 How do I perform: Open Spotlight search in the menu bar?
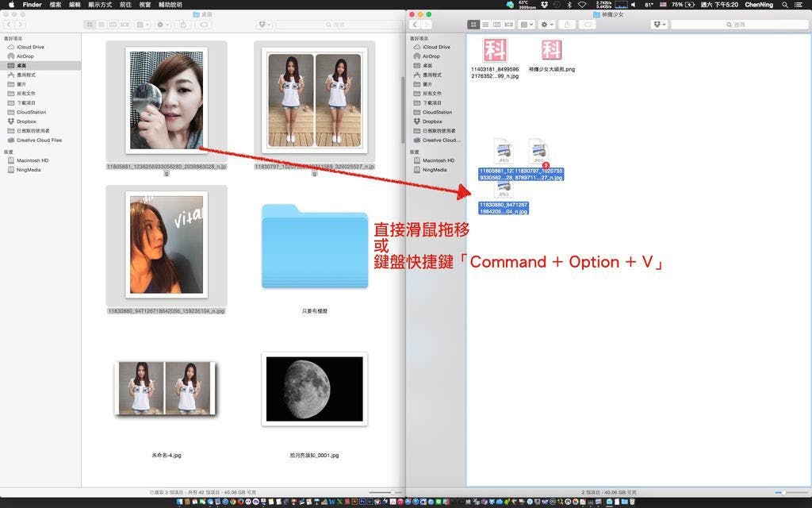[784, 5]
